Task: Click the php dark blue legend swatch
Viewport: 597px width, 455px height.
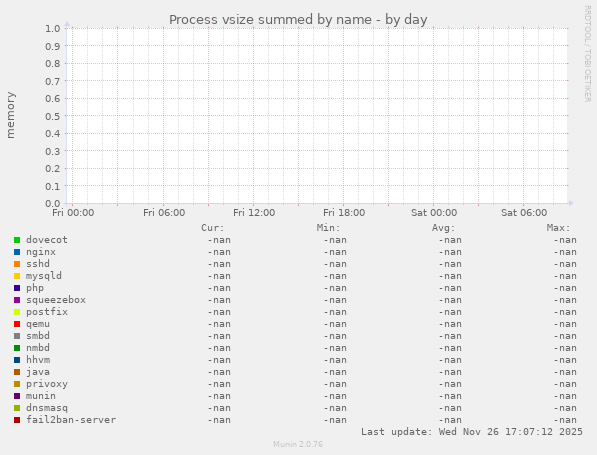Action: (x=17, y=288)
